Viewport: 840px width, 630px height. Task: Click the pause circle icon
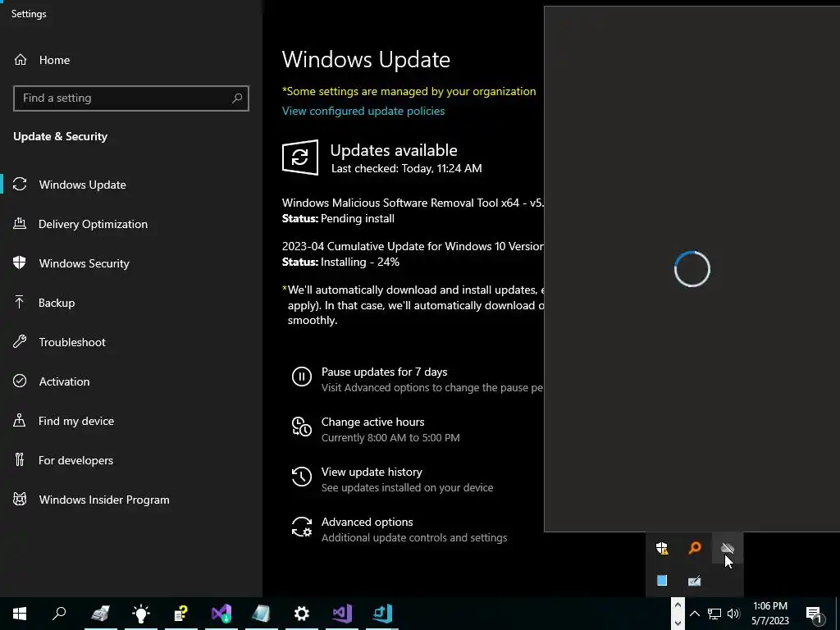(x=302, y=376)
